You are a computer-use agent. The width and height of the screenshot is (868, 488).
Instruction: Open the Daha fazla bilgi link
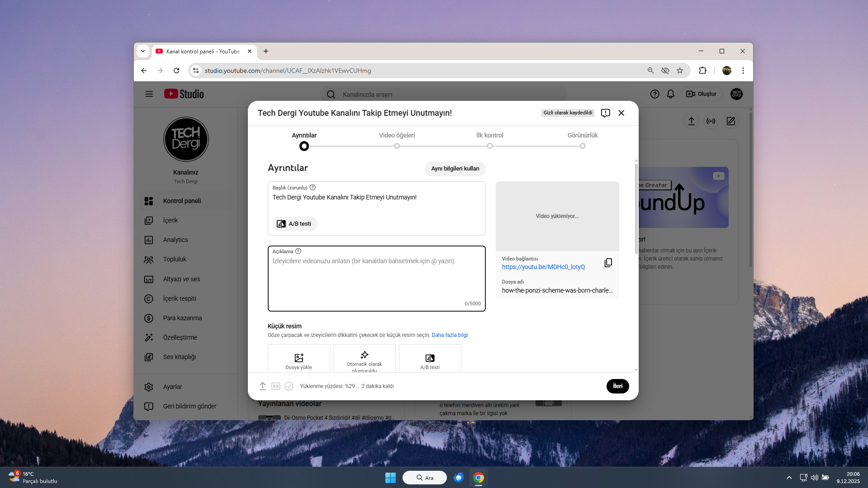pyautogui.click(x=449, y=335)
